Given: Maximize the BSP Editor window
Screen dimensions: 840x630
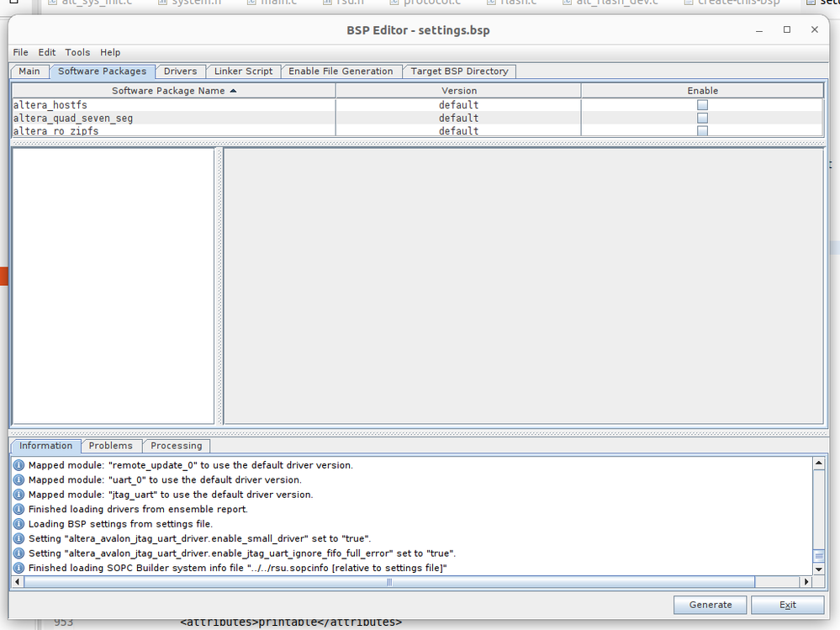Looking at the screenshot, I should pyautogui.click(x=787, y=29).
